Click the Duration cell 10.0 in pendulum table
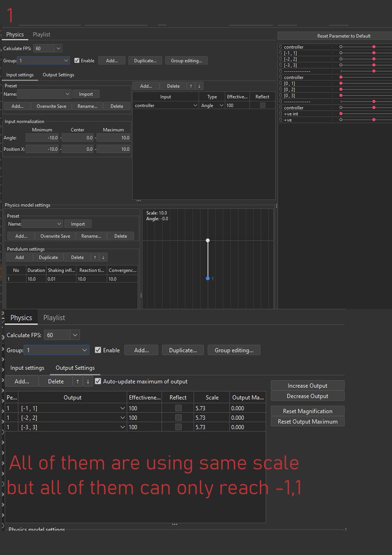392x555 pixels. 36,279
